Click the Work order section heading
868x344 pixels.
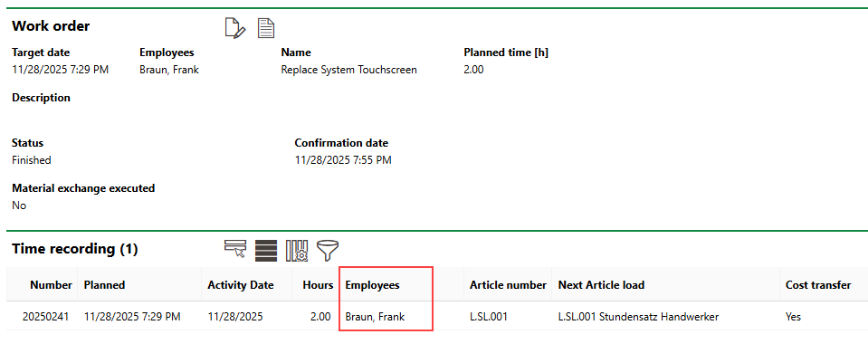point(51,25)
